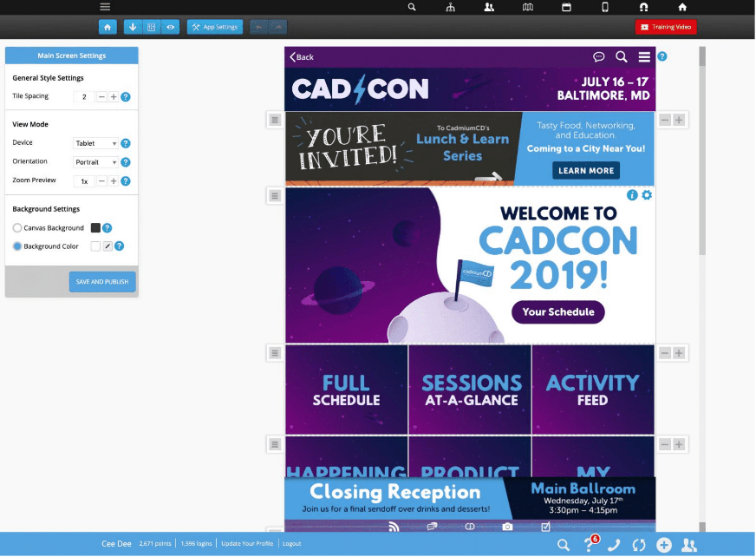Add a tile to the Full Schedule row

(x=679, y=353)
